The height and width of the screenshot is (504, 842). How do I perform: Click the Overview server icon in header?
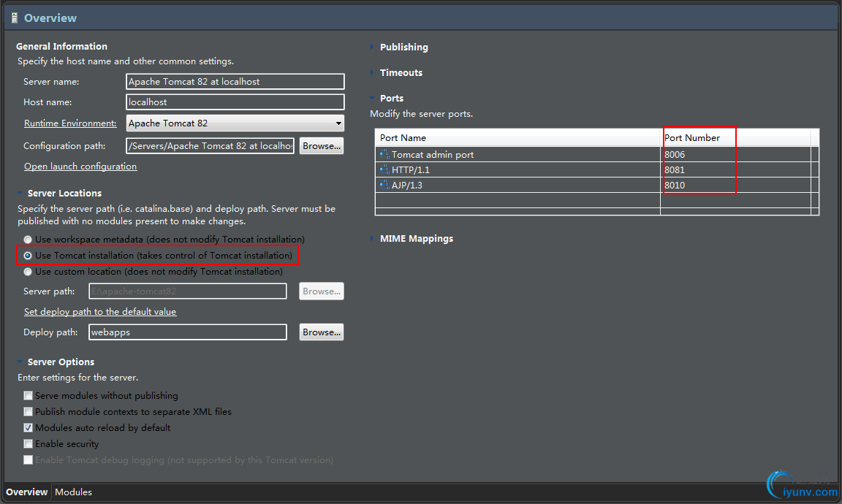pyautogui.click(x=15, y=18)
